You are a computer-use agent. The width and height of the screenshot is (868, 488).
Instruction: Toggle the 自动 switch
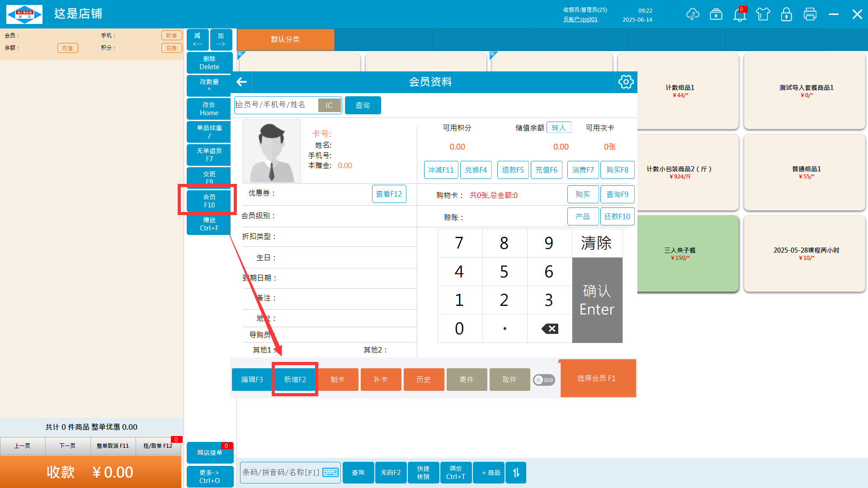pyautogui.click(x=544, y=380)
